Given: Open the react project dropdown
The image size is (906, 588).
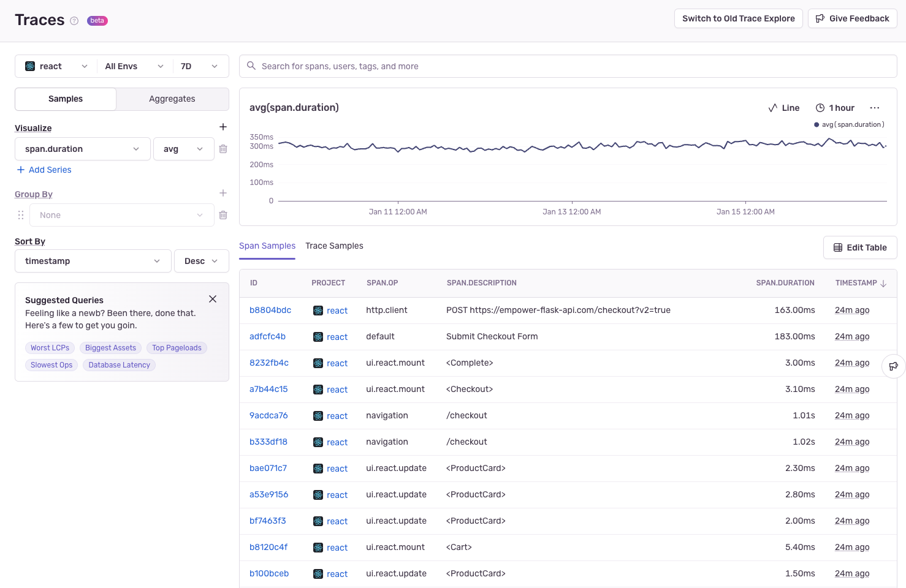Looking at the screenshot, I should coord(56,66).
